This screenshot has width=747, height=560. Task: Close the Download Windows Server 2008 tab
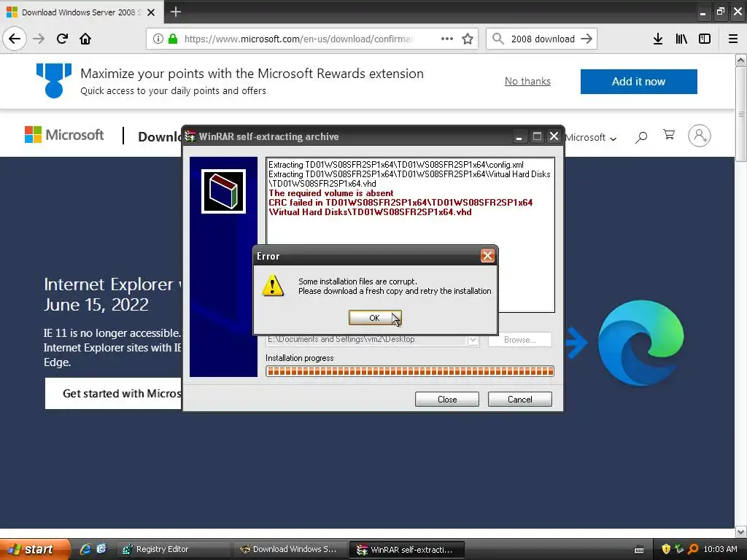pos(151,12)
